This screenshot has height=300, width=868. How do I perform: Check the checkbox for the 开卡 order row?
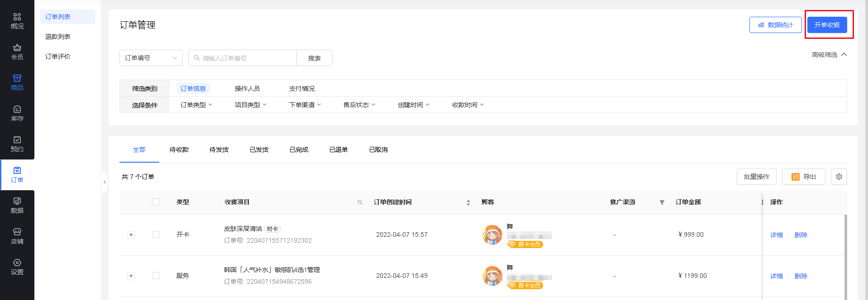pyautogui.click(x=156, y=234)
